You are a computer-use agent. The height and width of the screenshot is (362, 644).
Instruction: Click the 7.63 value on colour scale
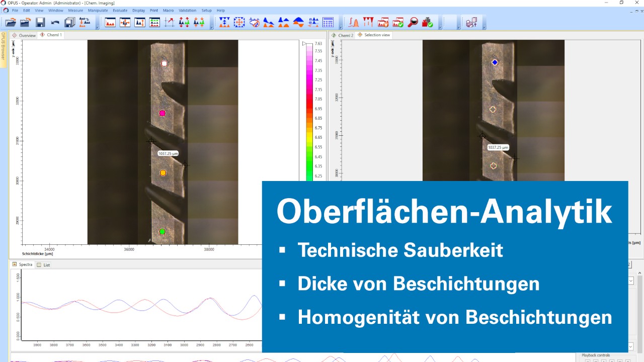coord(318,44)
